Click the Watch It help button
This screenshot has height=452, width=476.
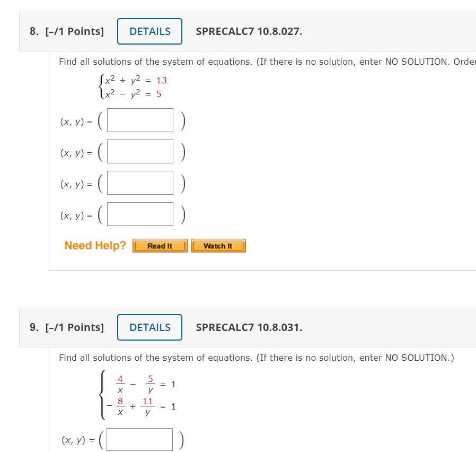pos(218,246)
